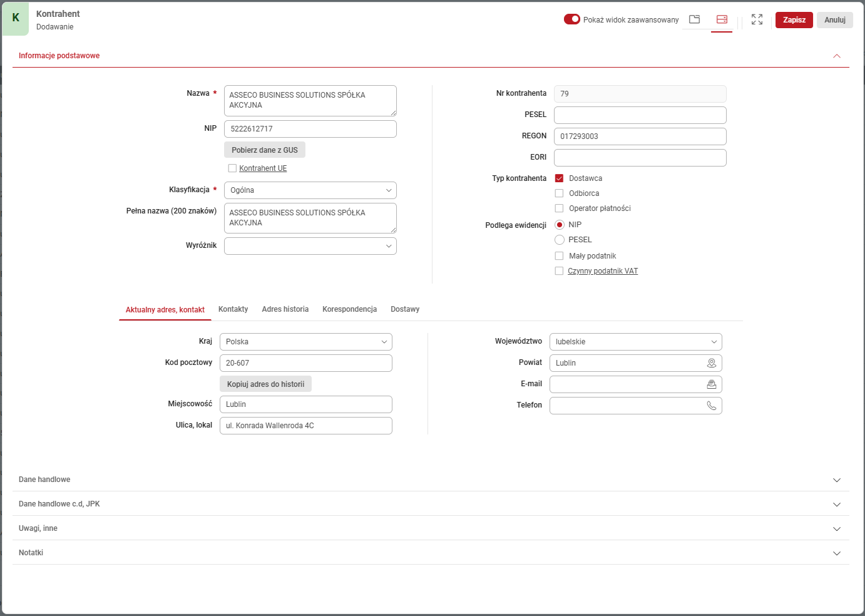
Task: Click the map pin icon in Powiat field
Action: click(711, 363)
